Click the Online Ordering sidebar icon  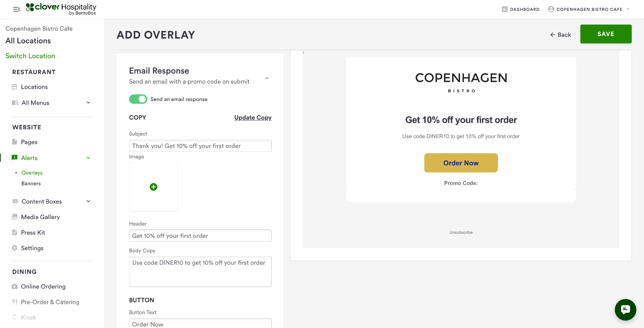point(15,287)
